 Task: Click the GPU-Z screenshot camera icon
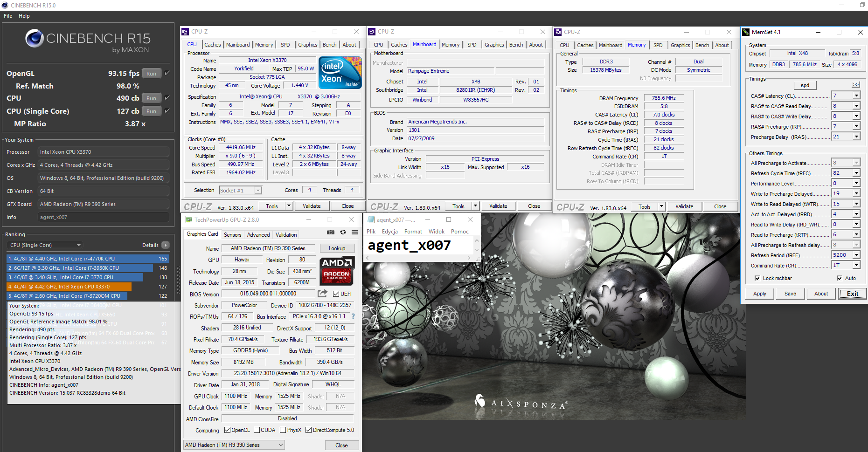[331, 232]
